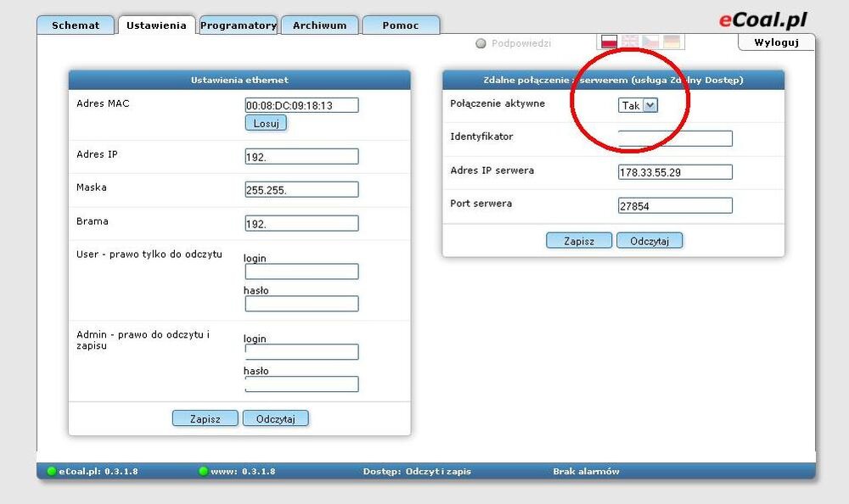Click the Wyloguj logout button
Image resolution: width=849 pixels, height=504 pixels.
pyautogui.click(x=776, y=42)
